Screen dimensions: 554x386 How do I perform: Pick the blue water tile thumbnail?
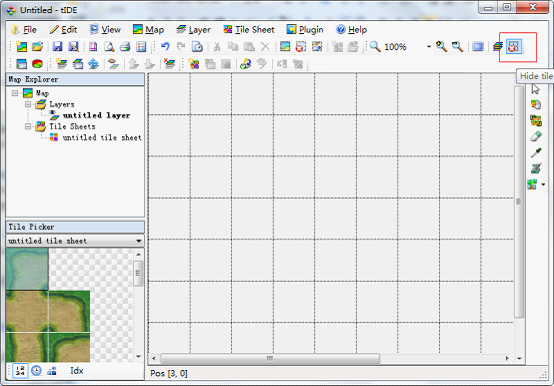coord(27,269)
